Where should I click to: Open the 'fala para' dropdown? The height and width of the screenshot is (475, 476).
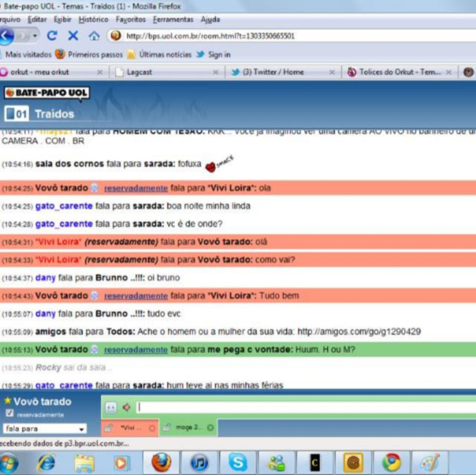(45, 429)
